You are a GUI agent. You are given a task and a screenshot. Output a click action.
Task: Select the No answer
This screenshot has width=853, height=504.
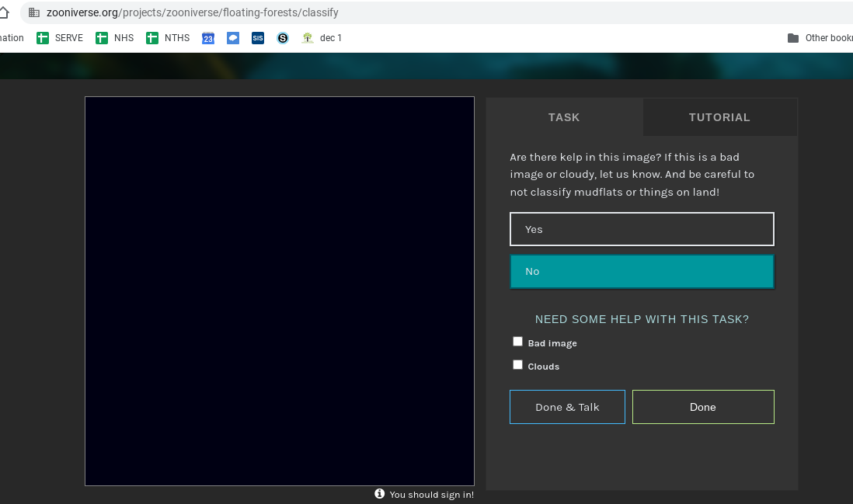tap(642, 271)
